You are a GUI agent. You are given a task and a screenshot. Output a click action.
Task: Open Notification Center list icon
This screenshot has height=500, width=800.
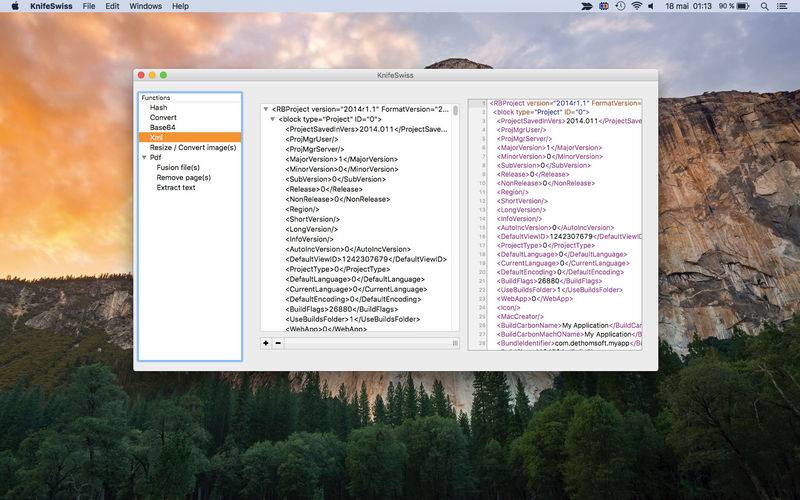pos(782,6)
